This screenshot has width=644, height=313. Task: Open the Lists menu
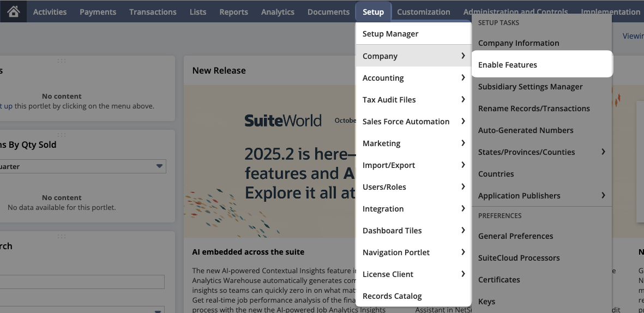click(198, 12)
